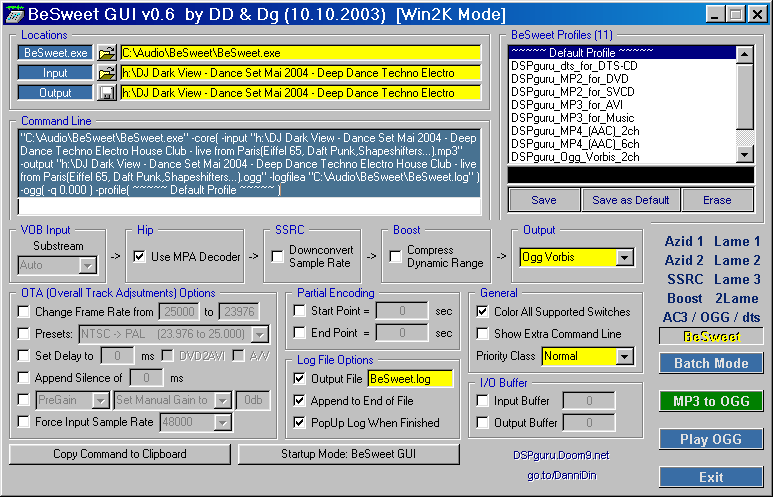Image resolution: width=773 pixels, height=497 pixels.
Task: Open the Boost settings tab
Action: tap(685, 298)
